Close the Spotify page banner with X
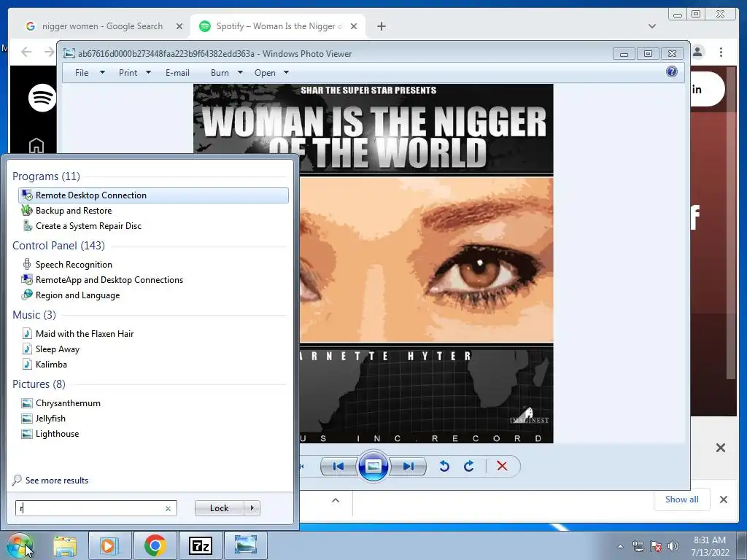This screenshot has width=747, height=560. coord(721,448)
